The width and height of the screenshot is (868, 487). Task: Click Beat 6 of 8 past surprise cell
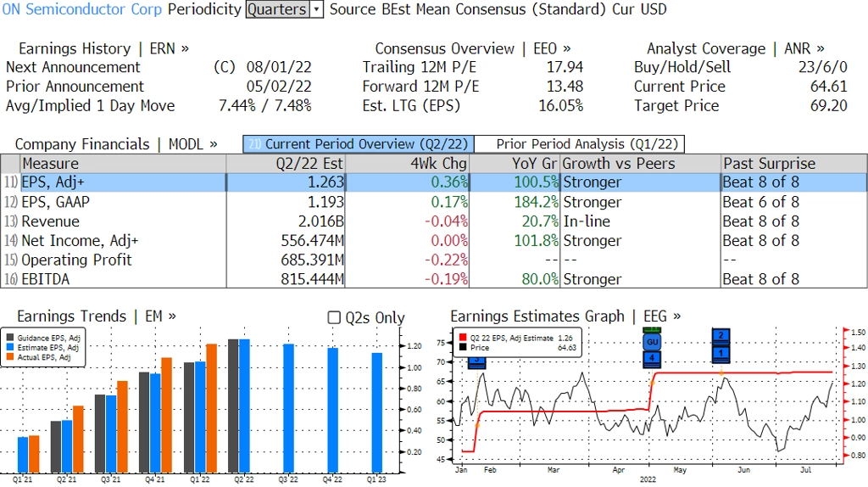[760, 202]
